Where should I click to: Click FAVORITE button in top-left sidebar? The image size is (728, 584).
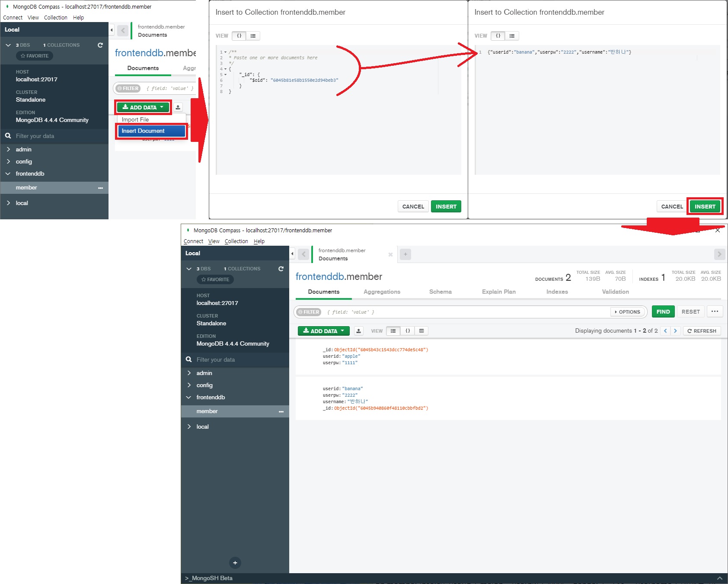[35, 56]
